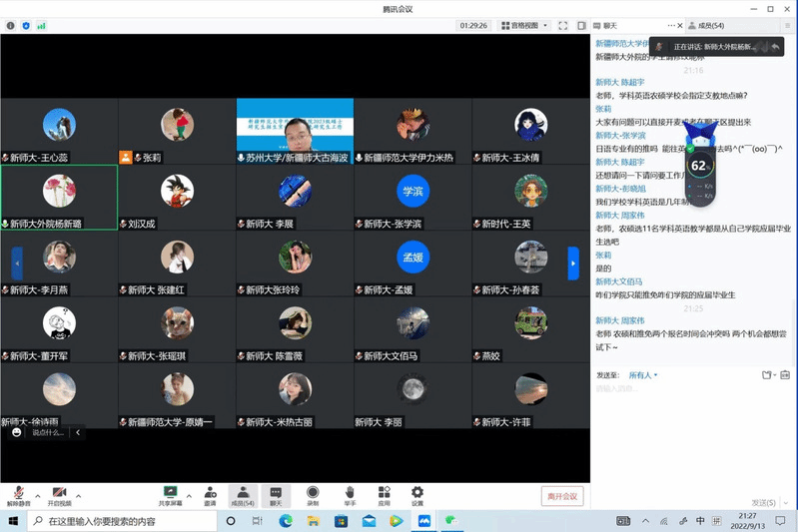Open Microsoft Edge from the taskbar
The height and width of the screenshot is (532, 798).
pos(286,521)
